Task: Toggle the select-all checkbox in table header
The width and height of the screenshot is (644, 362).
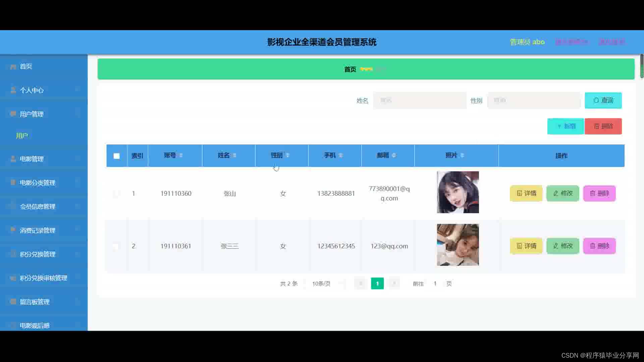Action: click(116, 156)
